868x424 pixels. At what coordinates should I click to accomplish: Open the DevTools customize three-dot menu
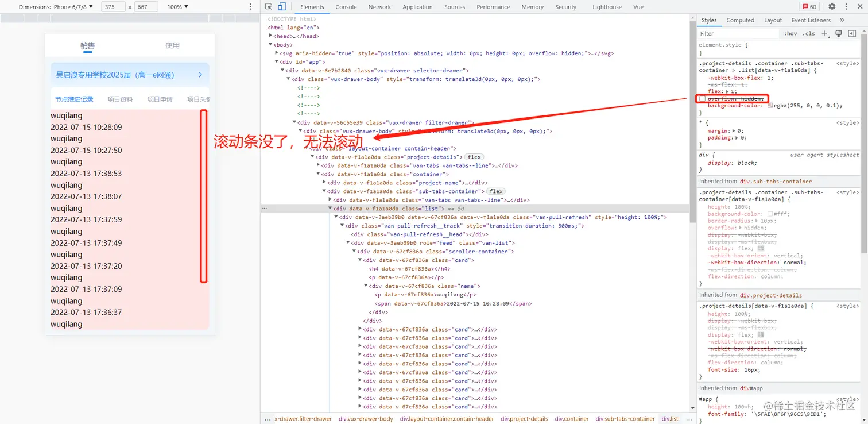pyautogui.click(x=846, y=7)
